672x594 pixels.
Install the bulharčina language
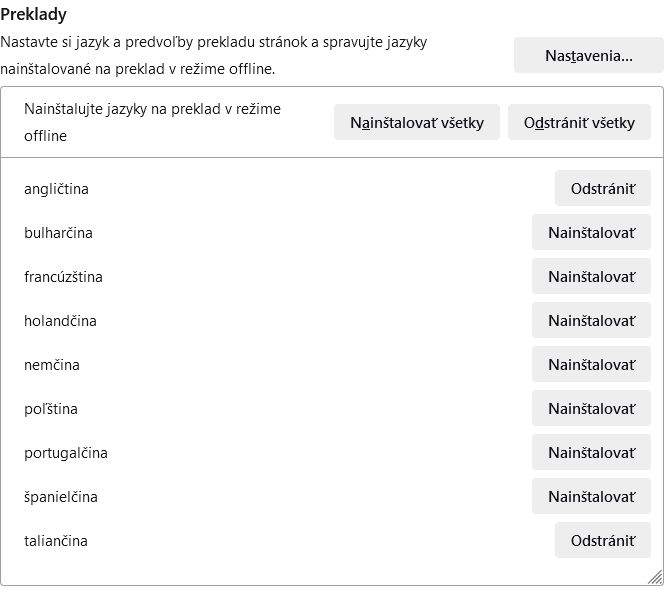[591, 232]
